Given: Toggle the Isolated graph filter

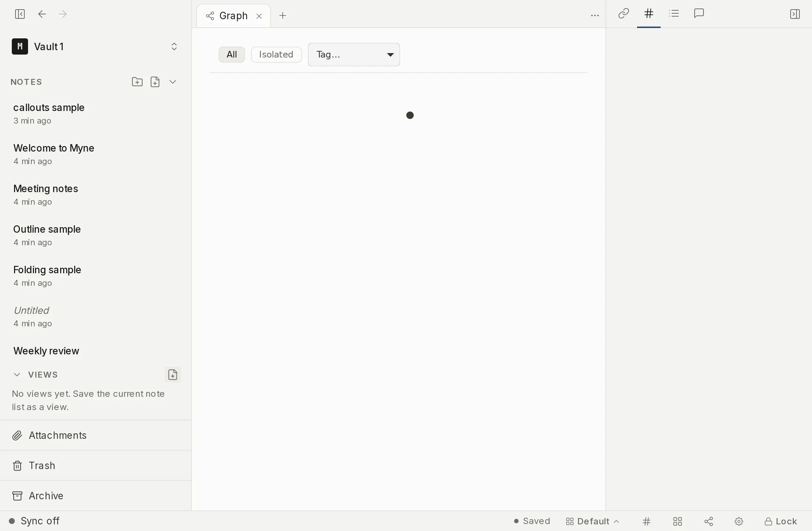Looking at the screenshot, I should (x=276, y=55).
